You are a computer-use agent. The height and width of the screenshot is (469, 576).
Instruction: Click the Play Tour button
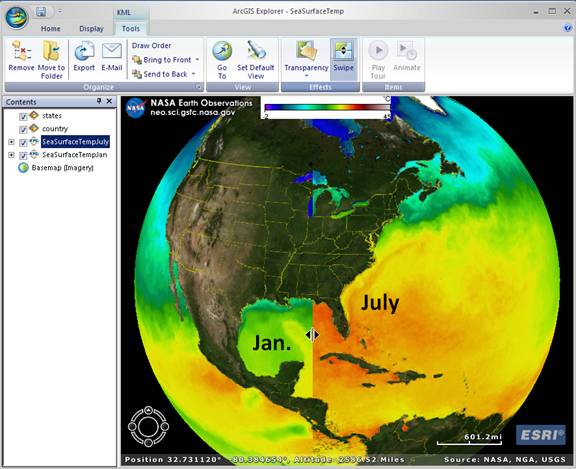(378, 60)
